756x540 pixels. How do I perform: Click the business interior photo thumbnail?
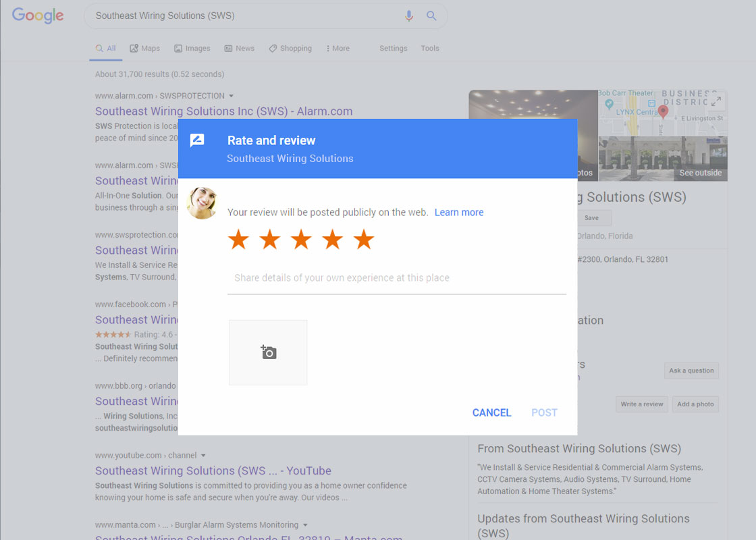533,104
